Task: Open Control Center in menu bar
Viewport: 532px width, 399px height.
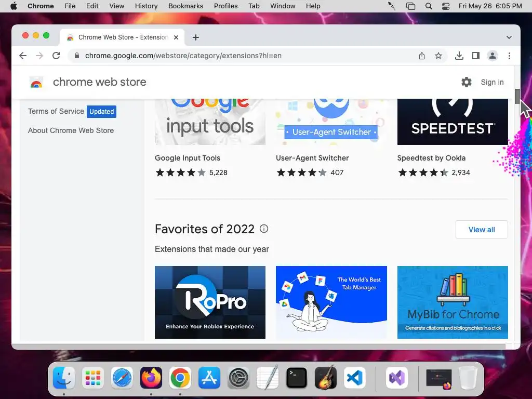Action: [446, 6]
